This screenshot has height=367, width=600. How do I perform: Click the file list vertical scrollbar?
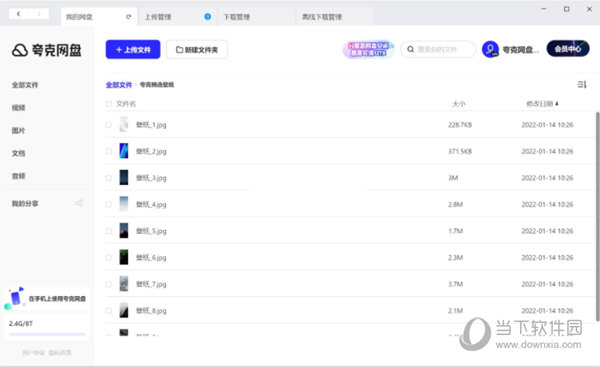[597, 216]
